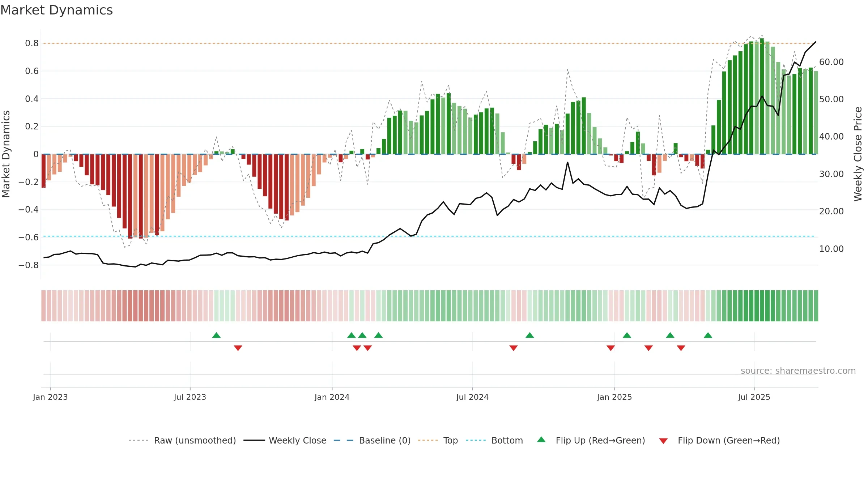This screenshot has width=868, height=488.
Task: Toggle the Baseline (0) legend entry
Action: pos(372,440)
